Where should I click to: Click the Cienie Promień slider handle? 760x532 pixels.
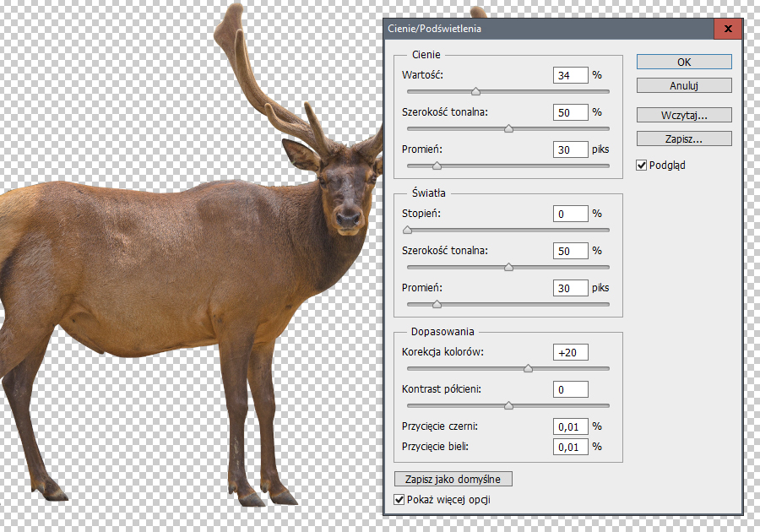(437, 166)
